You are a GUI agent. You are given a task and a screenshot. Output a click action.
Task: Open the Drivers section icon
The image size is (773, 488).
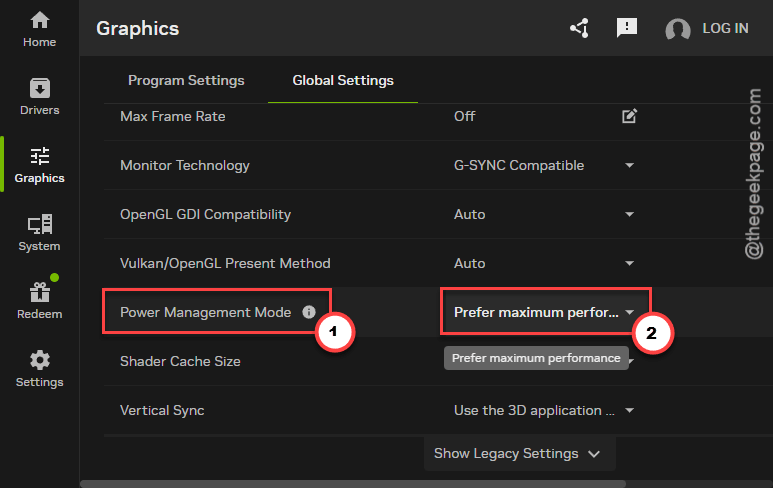39,89
